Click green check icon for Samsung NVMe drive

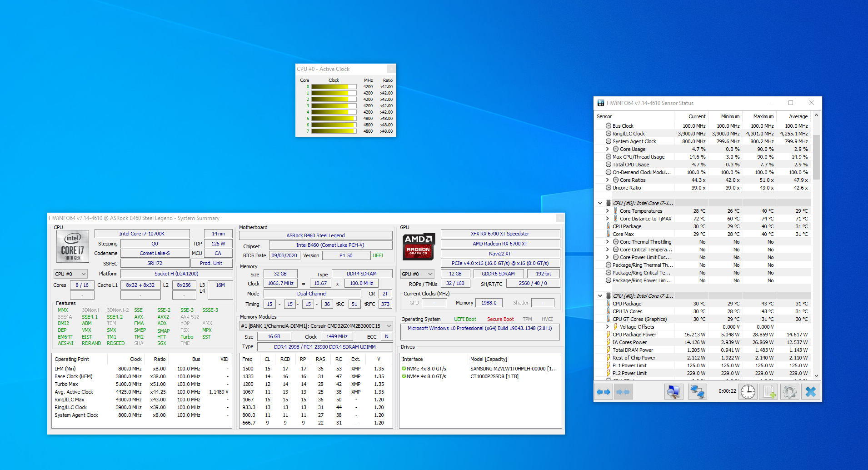(404, 369)
